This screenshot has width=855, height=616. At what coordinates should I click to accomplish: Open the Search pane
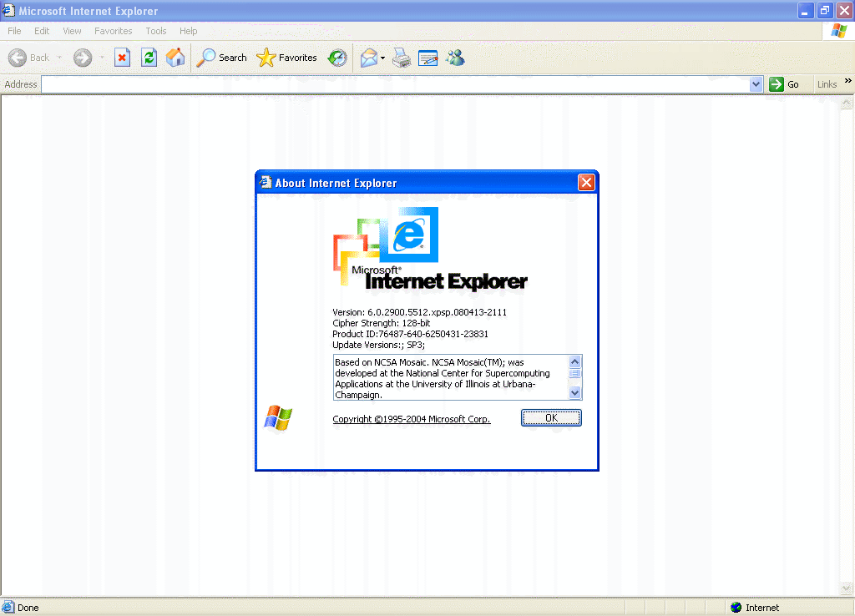click(x=221, y=57)
